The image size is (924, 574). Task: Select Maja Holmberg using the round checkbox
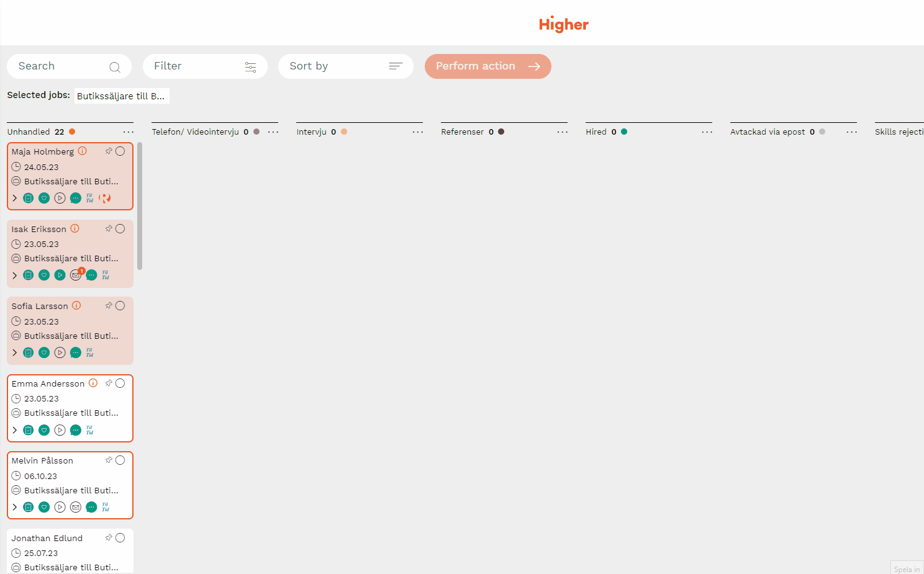tap(120, 151)
